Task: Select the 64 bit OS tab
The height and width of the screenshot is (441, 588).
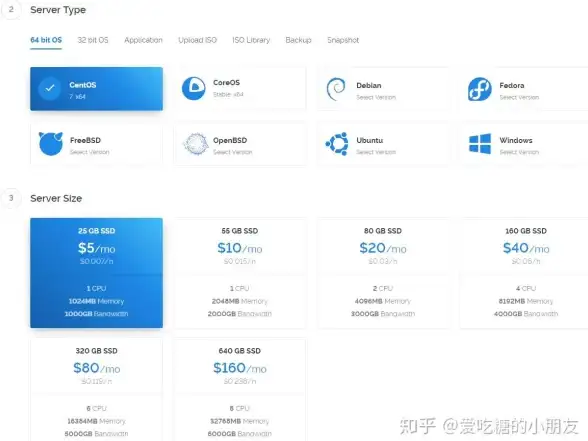Action: pos(46,40)
